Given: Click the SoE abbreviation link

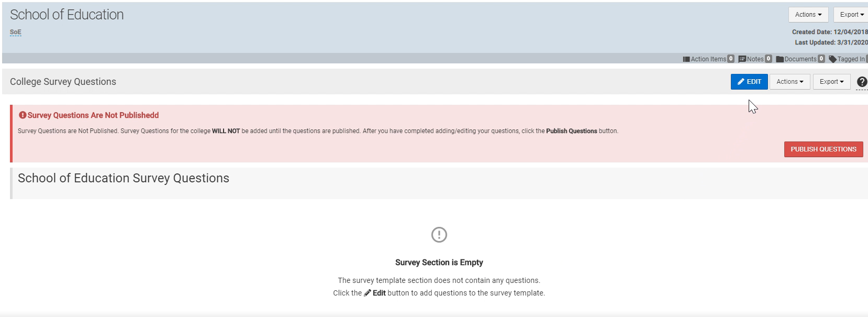Looking at the screenshot, I should 16,32.
